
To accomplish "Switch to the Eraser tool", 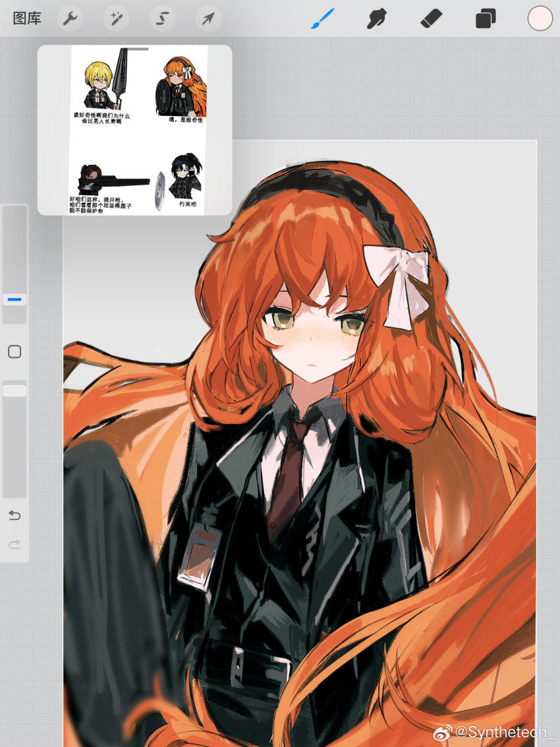I will 430,18.
